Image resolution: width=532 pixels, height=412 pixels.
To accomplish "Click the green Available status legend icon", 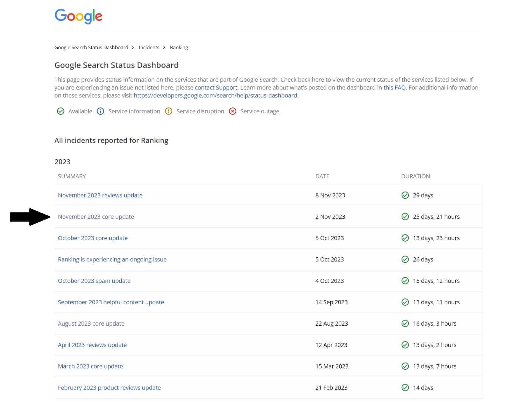I will point(61,111).
